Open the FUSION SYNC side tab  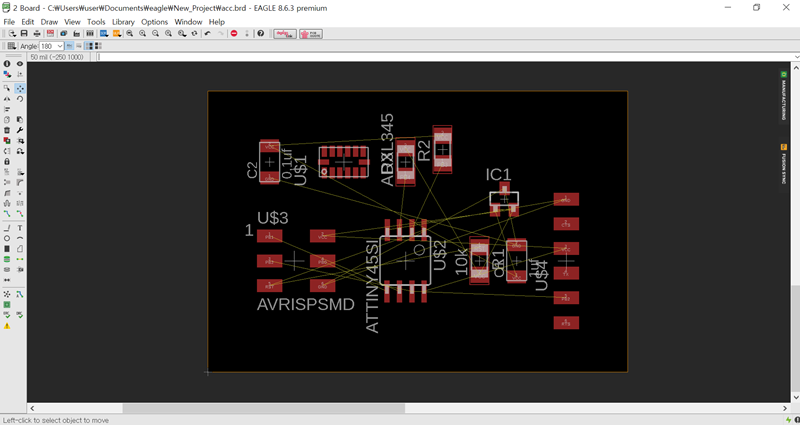784,164
